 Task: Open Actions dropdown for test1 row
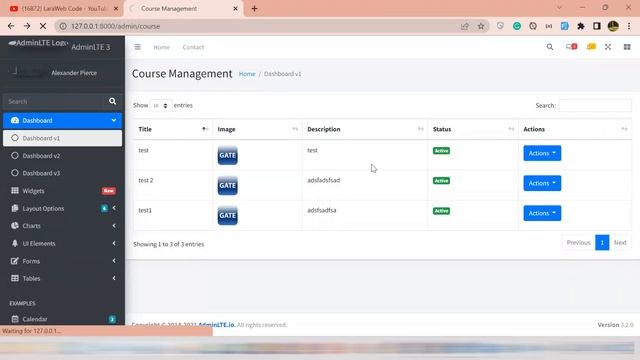tap(542, 213)
